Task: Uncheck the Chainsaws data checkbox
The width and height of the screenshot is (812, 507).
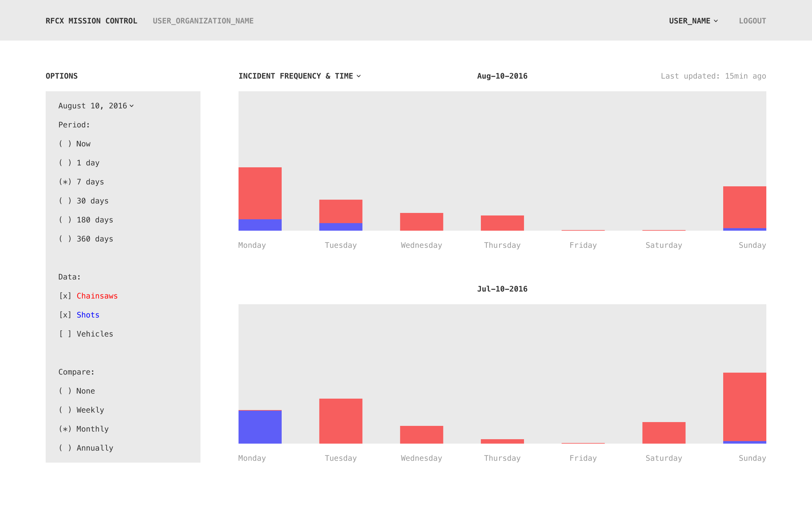Action: point(65,296)
